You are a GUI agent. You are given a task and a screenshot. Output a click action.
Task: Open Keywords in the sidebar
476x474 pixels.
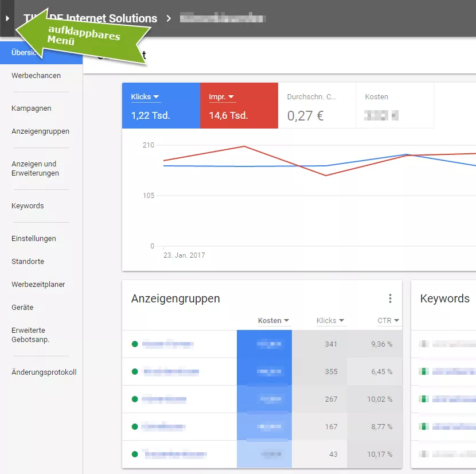coord(28,206)
